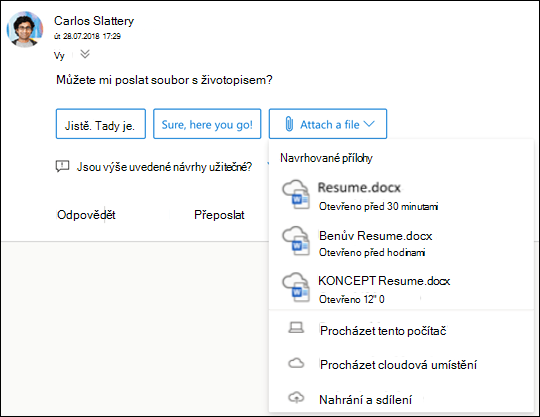Click the laptop icon for browsing this computer

[x=296, y=327]
